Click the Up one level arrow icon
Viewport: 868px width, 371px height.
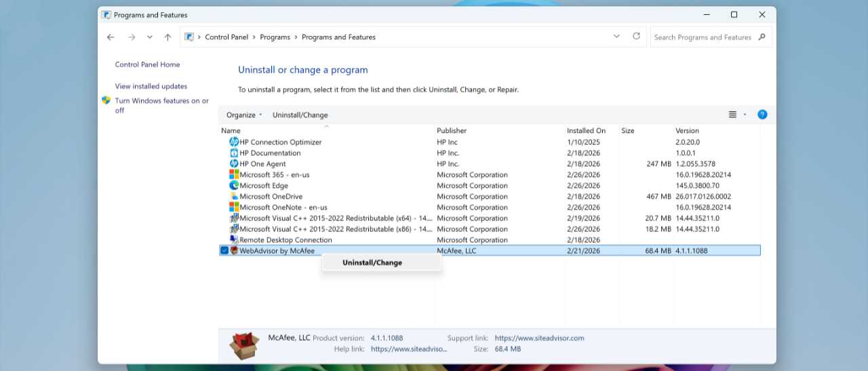(x=167, y=37)
